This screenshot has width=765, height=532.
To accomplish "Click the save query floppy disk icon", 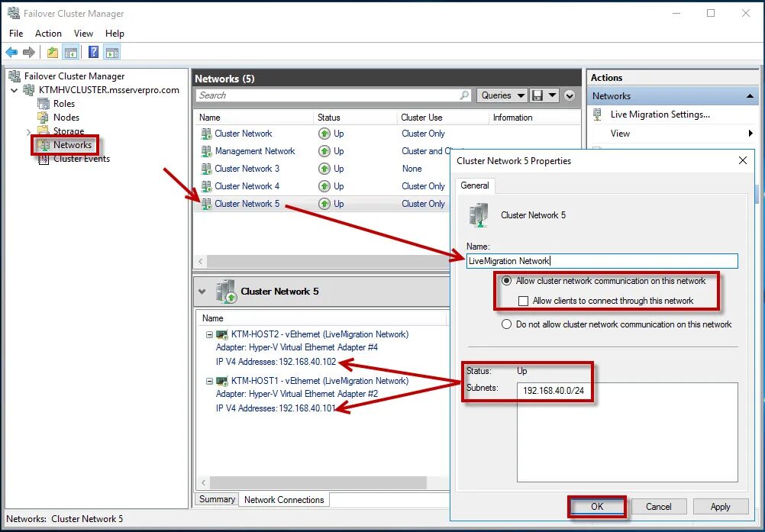I will [537, 95].
